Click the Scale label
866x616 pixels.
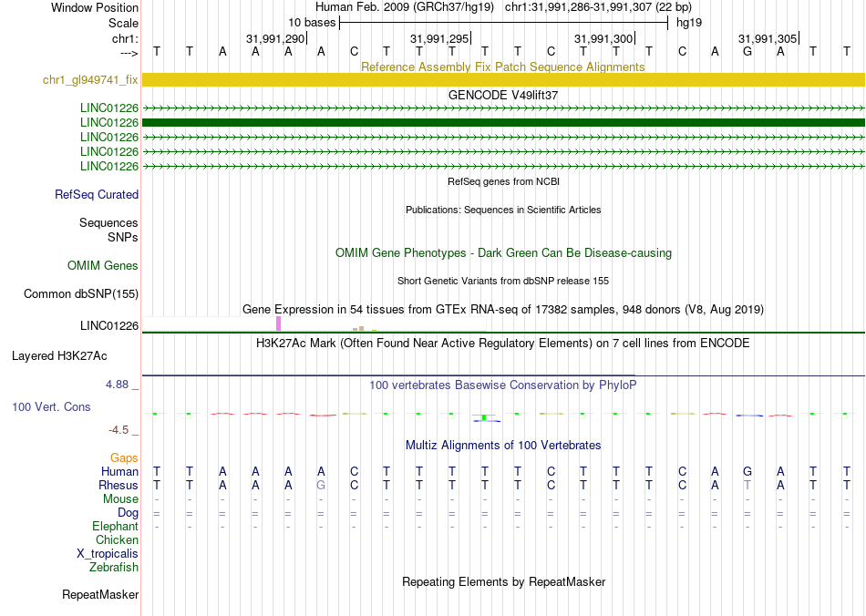pos(124,23)
